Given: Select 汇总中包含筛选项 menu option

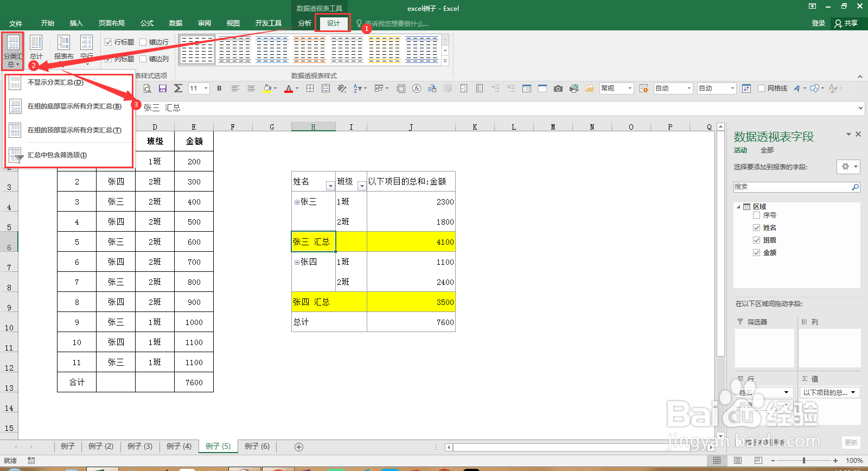Looking at the screenshot, I should [x=69, y=155].
